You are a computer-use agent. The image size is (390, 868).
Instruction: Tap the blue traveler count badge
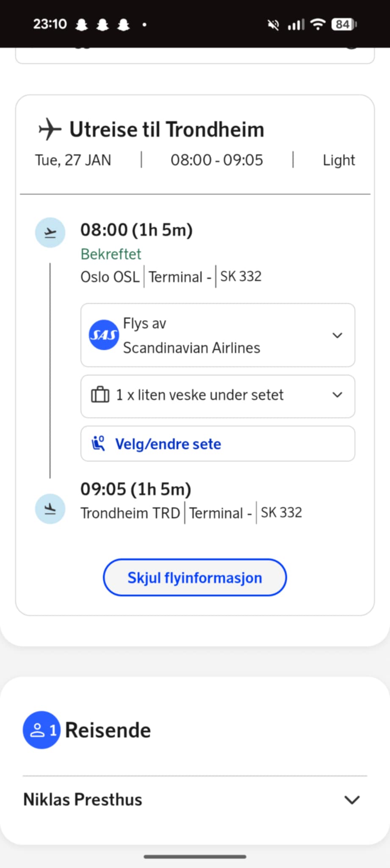(41, 730)
